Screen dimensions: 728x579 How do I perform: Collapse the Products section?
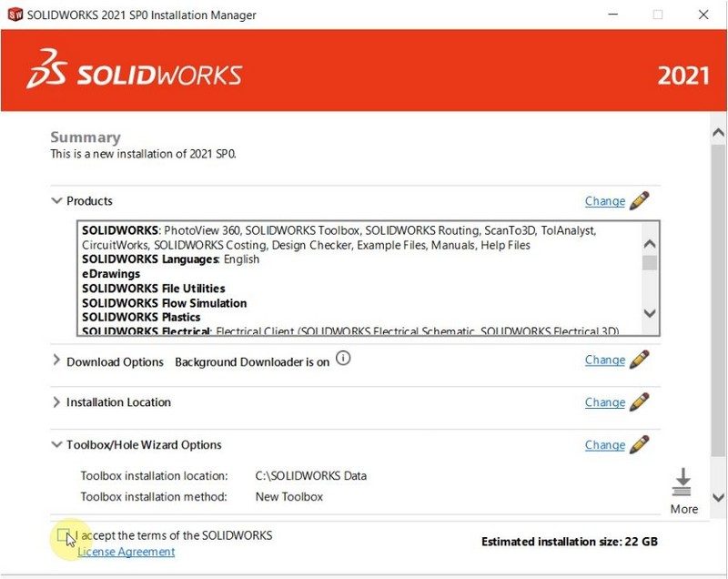click(56, 200)
